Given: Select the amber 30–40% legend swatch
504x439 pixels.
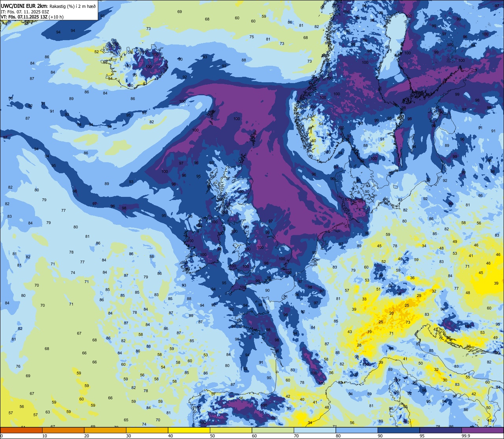Looking at the screenshot, I should pos(147,430).
